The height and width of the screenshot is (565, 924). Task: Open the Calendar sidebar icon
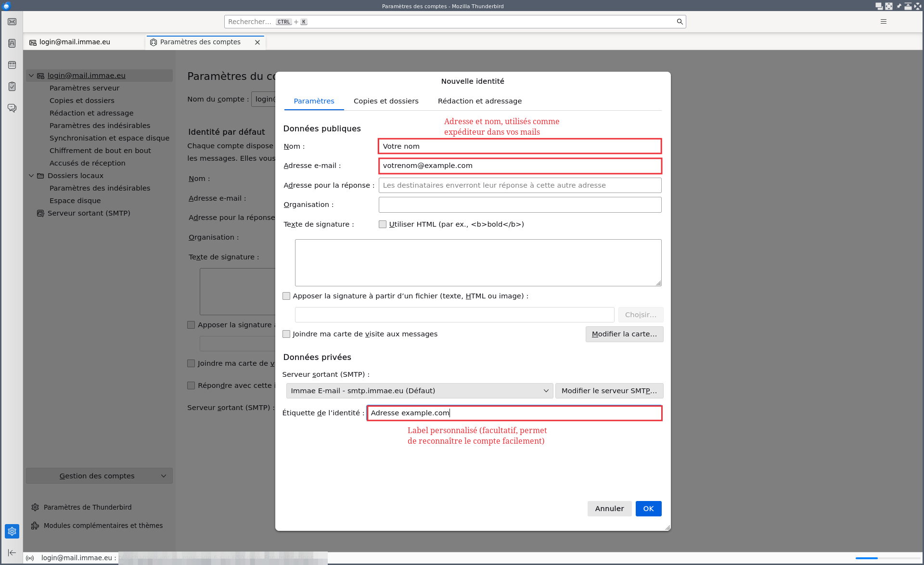click(12, 65)
